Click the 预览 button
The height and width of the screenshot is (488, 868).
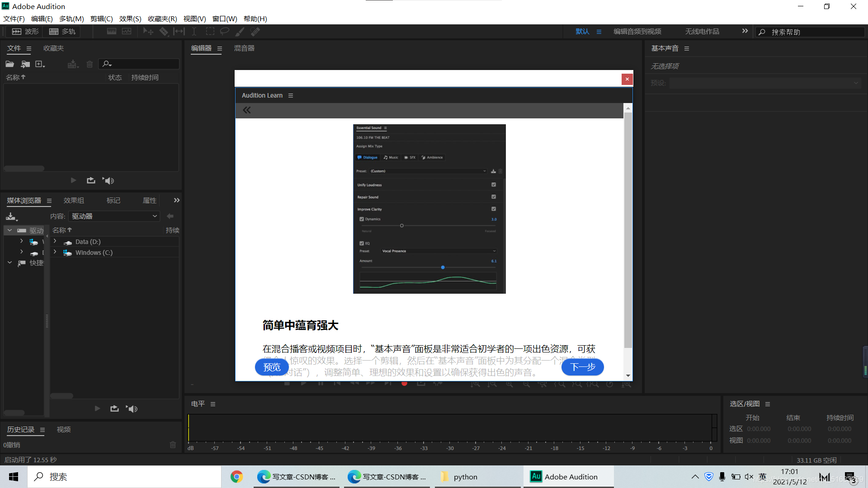[x=272, y=367]
